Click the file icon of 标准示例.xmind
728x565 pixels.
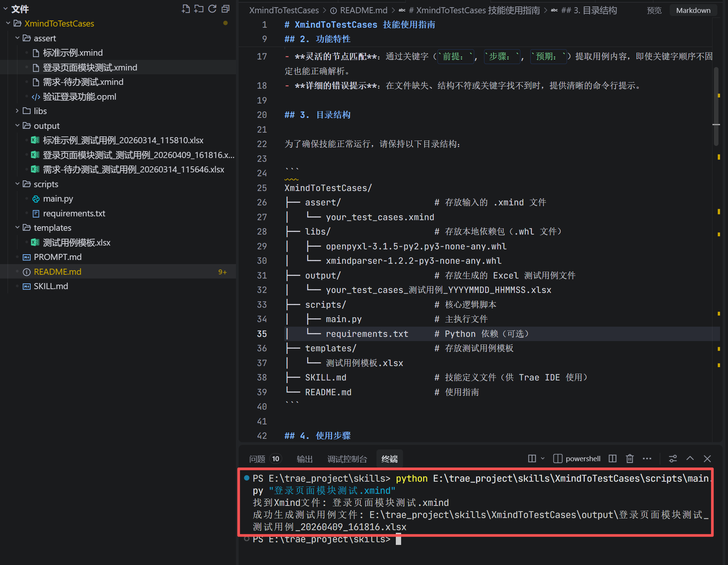point(36,53)
